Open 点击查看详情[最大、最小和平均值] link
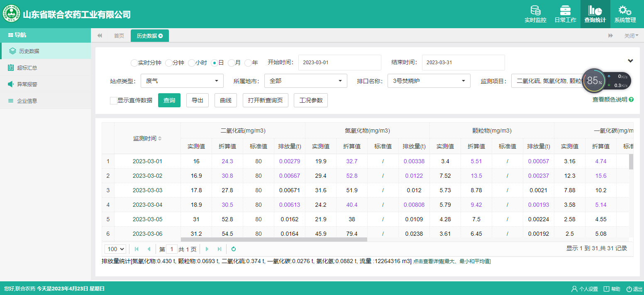 [x=452, y=261]
